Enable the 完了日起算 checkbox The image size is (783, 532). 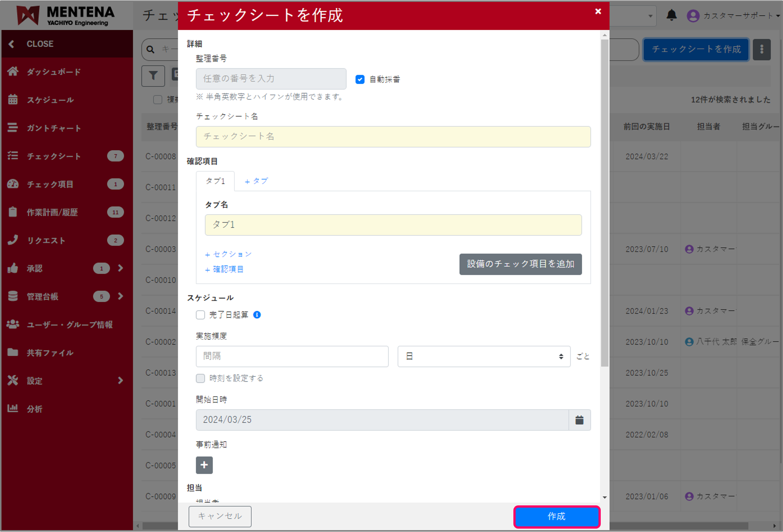(200, 315)
